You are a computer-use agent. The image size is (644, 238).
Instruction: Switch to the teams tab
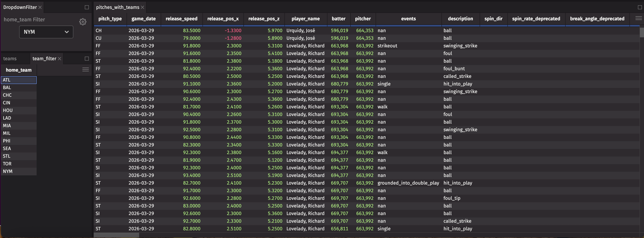pyautogui.click(x=10, y=59)
